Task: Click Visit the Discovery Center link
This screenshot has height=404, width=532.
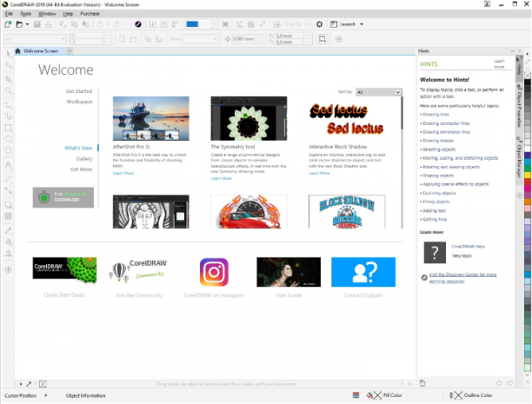Action: click(462, 277)
